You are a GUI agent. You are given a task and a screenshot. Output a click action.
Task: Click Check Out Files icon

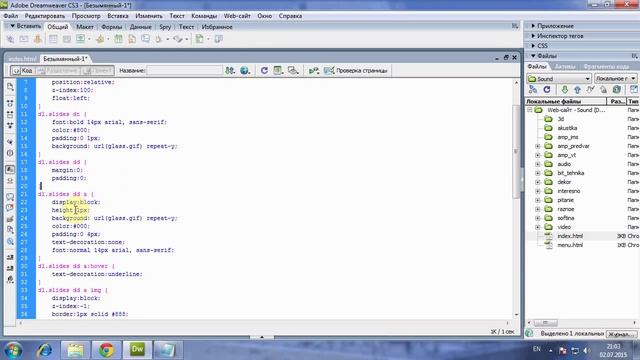590,89
